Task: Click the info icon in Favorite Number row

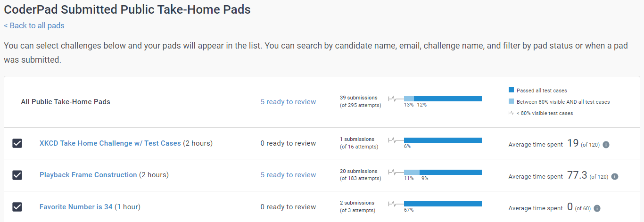Action: point(597,208)
